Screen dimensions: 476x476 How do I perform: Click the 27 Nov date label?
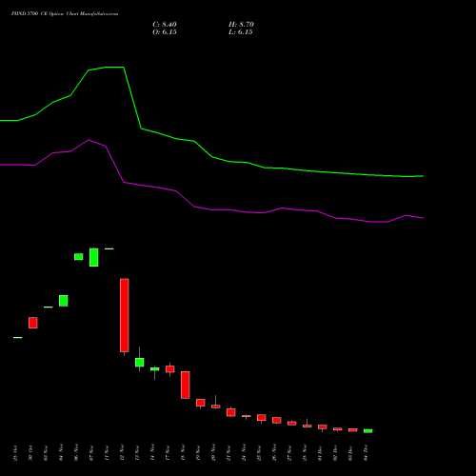point(289,453)
